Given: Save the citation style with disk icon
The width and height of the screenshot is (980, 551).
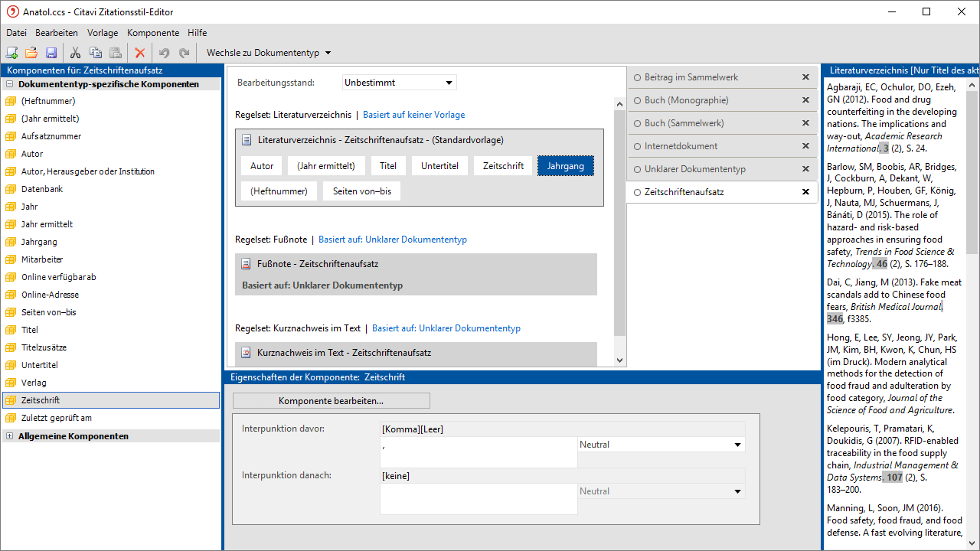Looking at the screenshot, I should pyautogui.click(x=51, y=53).
